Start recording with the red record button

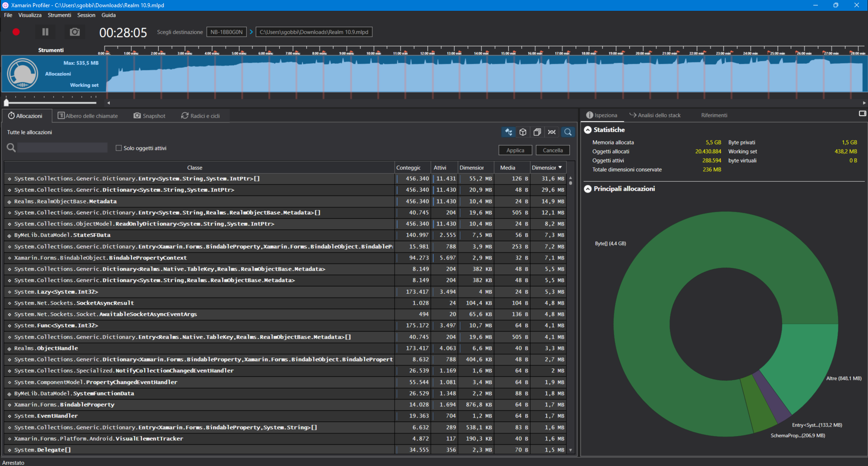16,32
